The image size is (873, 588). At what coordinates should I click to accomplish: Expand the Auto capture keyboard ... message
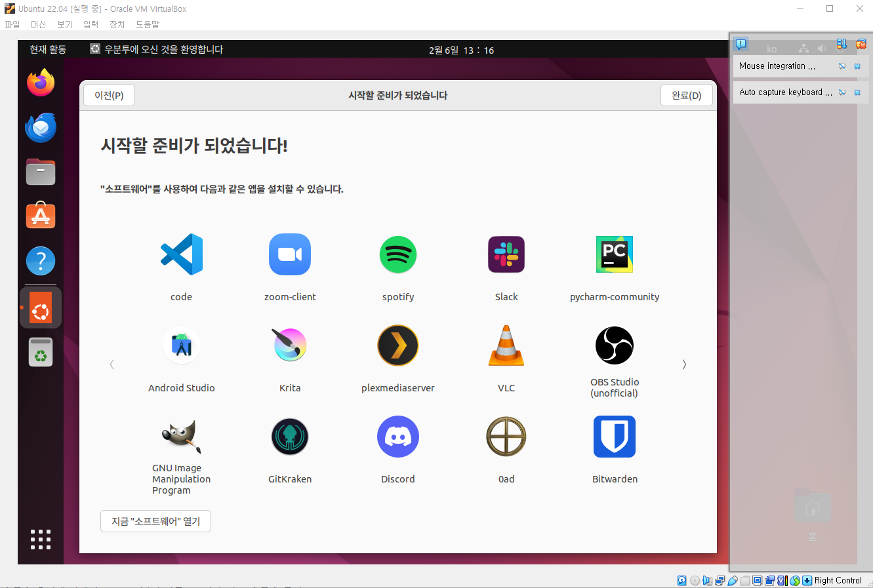pyautogui.click(x=786, y=92)
